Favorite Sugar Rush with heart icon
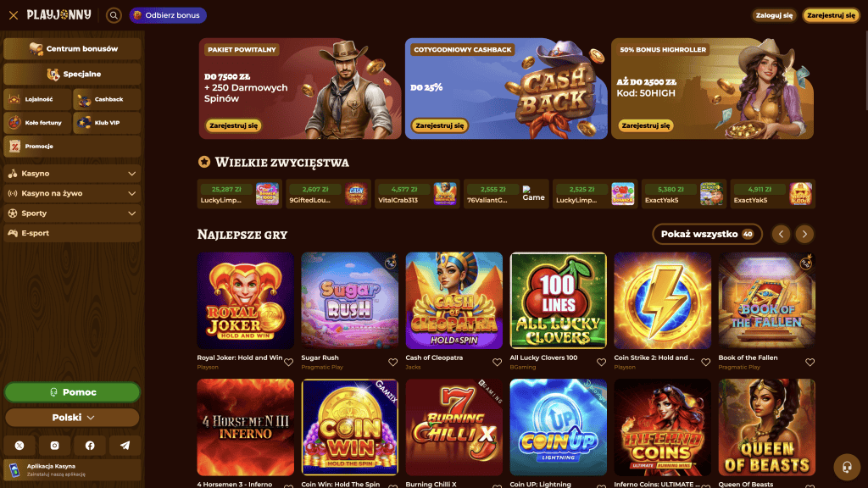Screen dimensions: 868x488 (392, 363)
